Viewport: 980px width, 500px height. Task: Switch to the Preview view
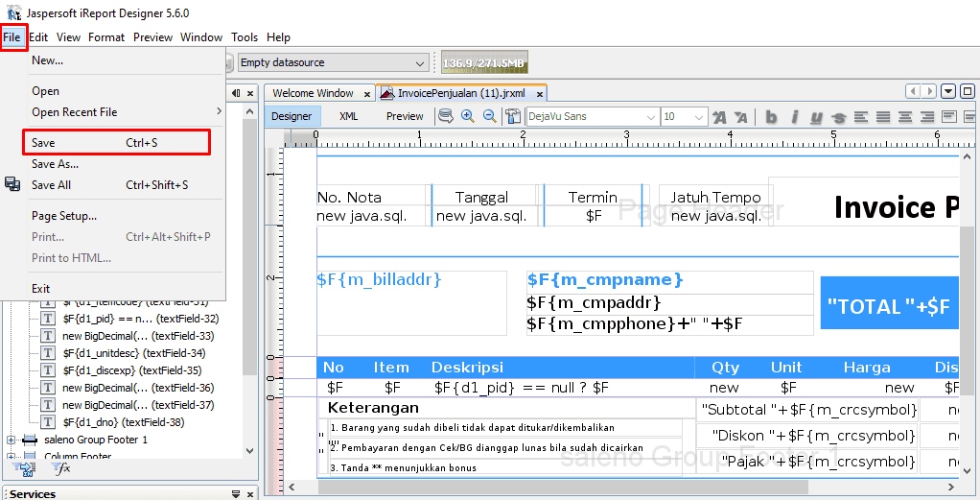coord(405,116)
